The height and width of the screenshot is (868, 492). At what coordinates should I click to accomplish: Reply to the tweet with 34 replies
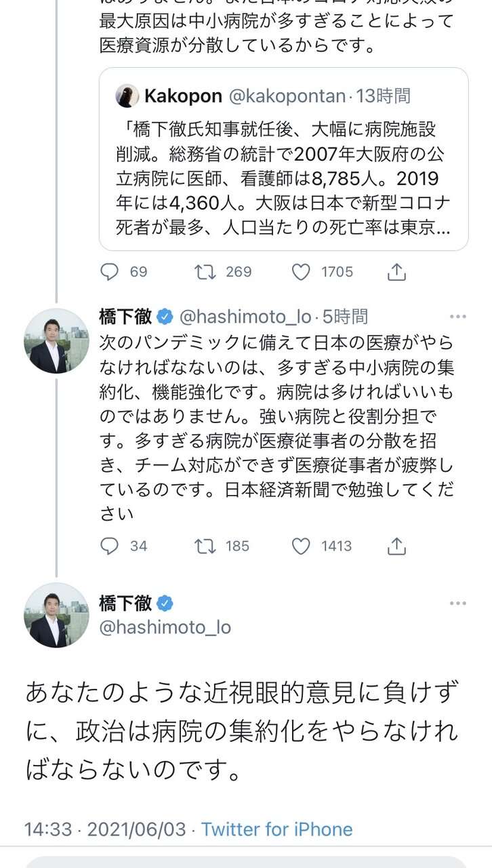(110, 546)
